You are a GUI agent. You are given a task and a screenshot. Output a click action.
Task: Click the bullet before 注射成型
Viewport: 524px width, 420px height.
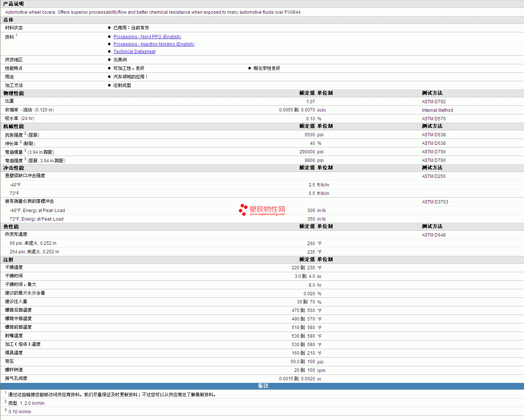(x=109, y=85)
